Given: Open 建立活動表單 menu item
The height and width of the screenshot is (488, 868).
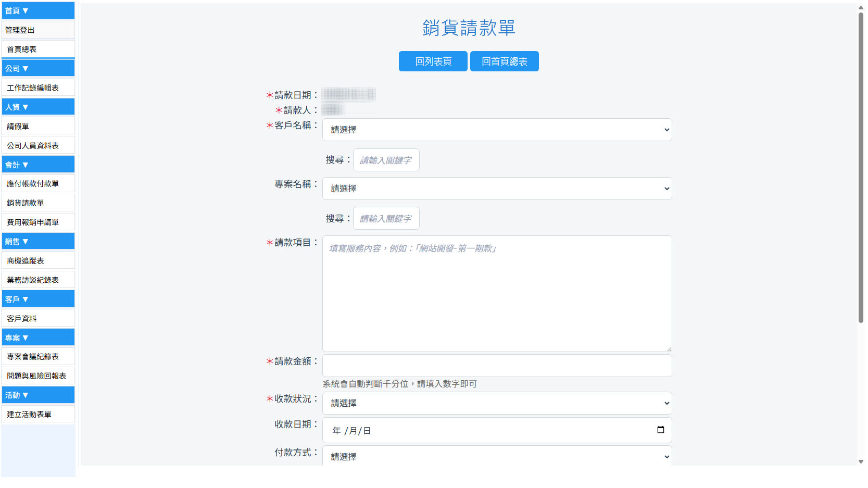Looking at the screenshot, I should [x=38, y=414].
